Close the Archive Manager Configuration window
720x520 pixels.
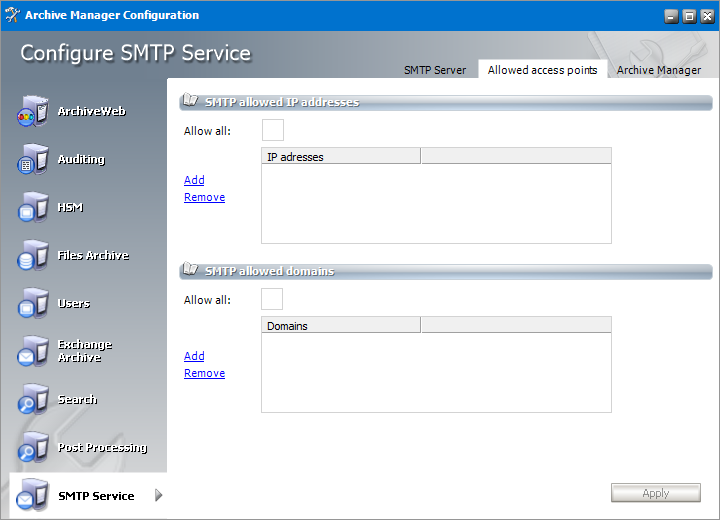coord(708,17)
